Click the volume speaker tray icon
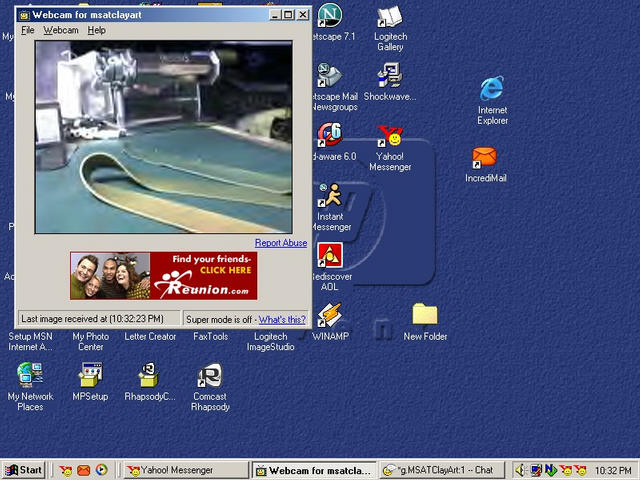This screenshot has height=480, width=640. coord(520,471)
